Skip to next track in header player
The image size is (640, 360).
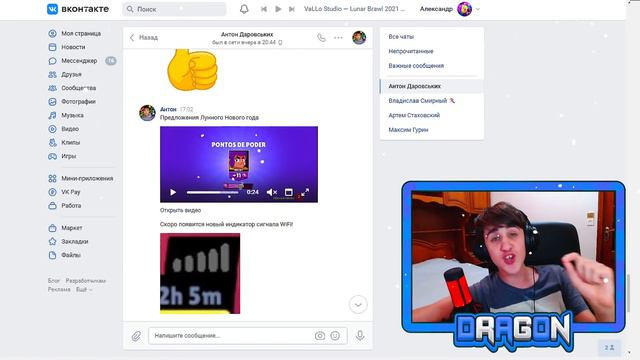291,9
